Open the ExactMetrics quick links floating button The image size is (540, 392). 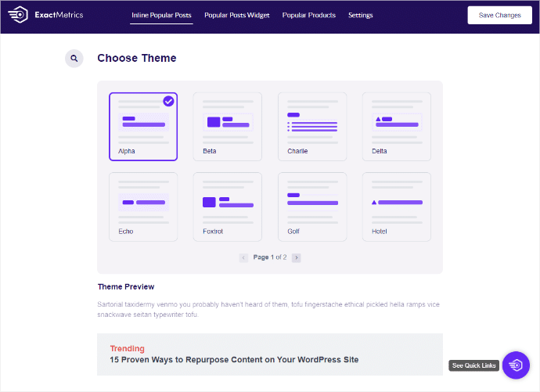[516, 365]
